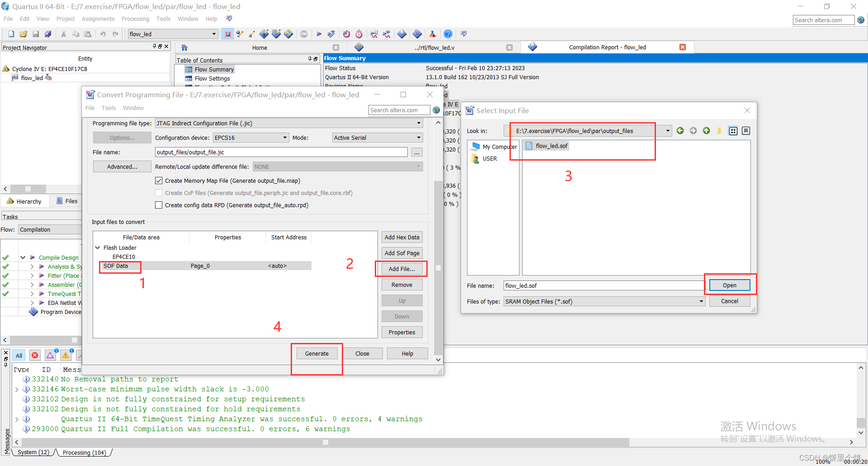The image size is (868, 466).
Task: Filter messages by critical warning icon
Action: point(51,355)
